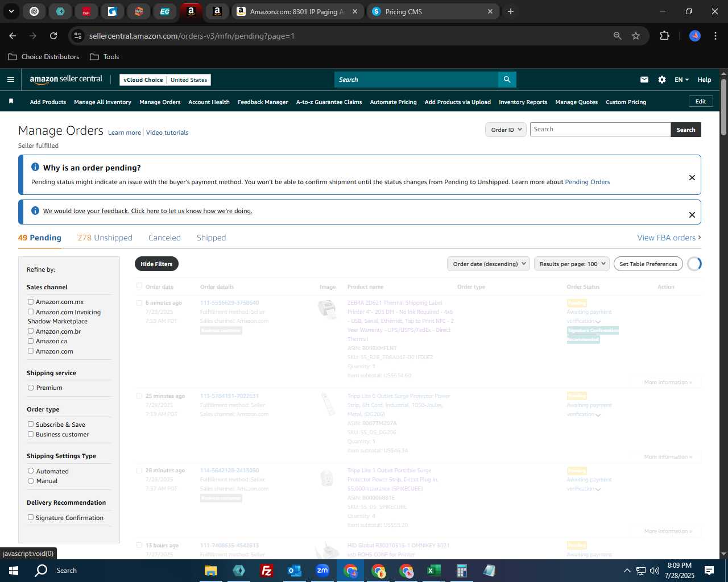
Task: Check the Business customer order type
Action: (x=31, y=434)
